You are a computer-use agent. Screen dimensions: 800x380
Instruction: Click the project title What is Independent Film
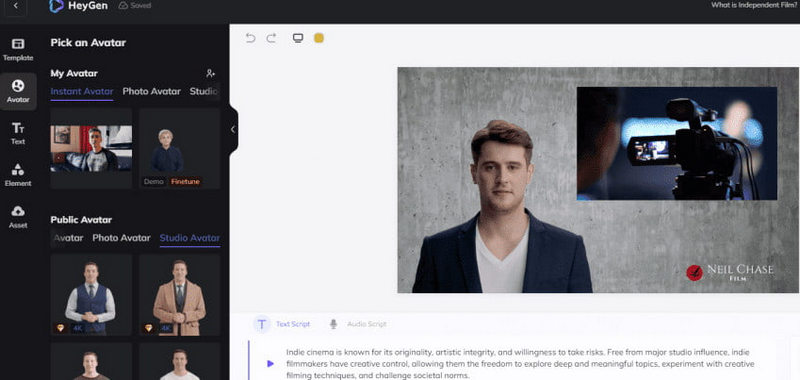[x=755, y=5]
